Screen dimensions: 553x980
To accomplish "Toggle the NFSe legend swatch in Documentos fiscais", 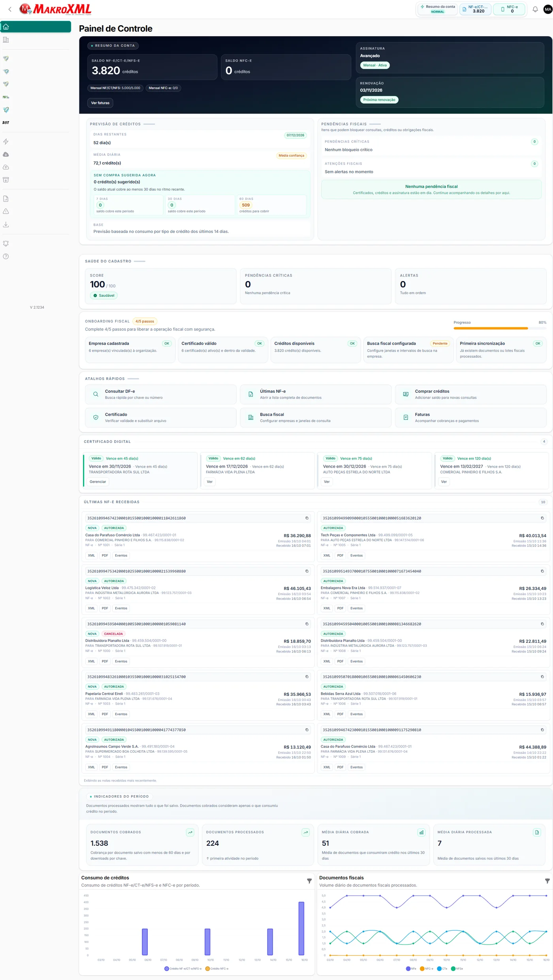I will point(453,969).
